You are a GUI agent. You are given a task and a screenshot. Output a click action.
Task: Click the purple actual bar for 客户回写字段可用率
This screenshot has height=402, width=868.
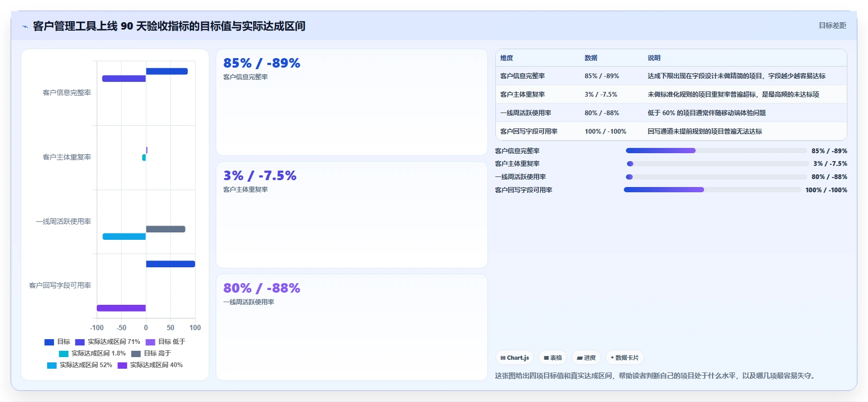click(x=121, y=308)
